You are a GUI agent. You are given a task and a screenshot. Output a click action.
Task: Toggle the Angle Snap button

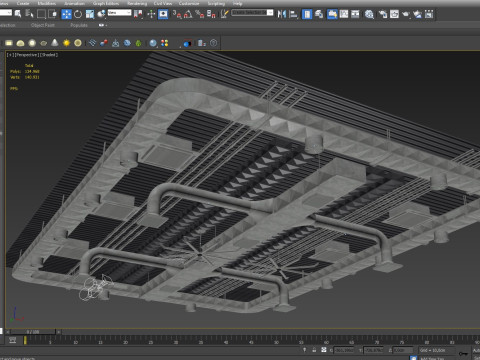(188, 14)
